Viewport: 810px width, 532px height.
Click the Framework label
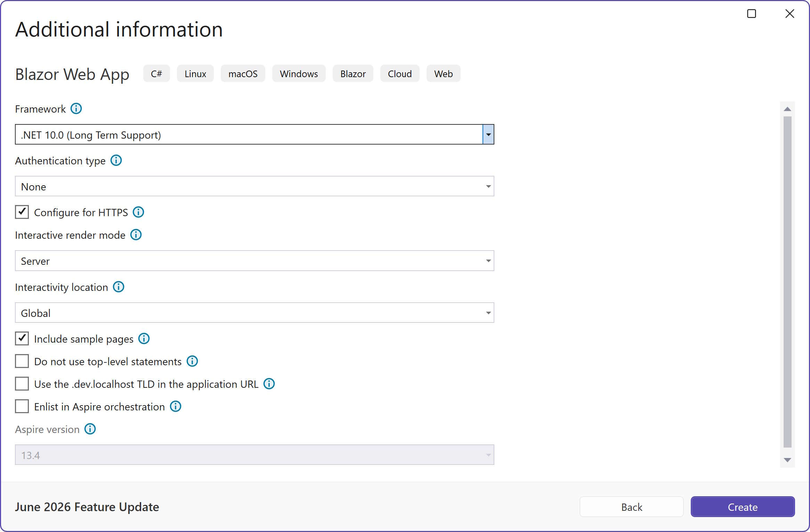[x=40, y=109]
